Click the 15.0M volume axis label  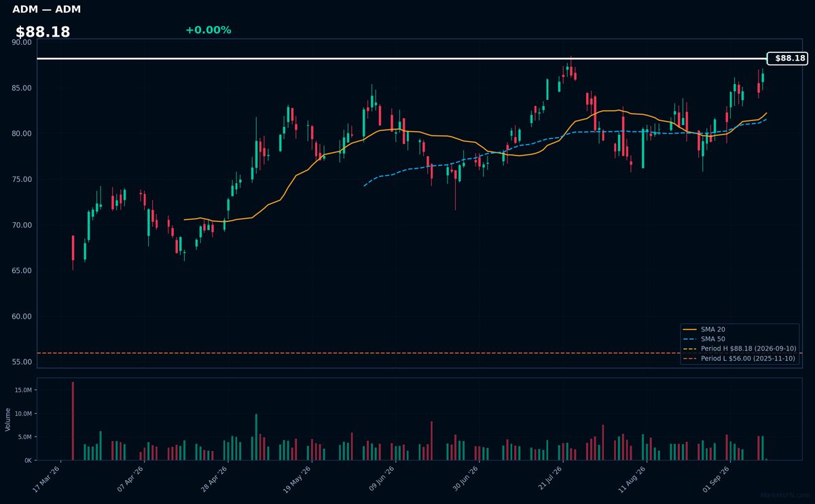click(x=23, y=391)
